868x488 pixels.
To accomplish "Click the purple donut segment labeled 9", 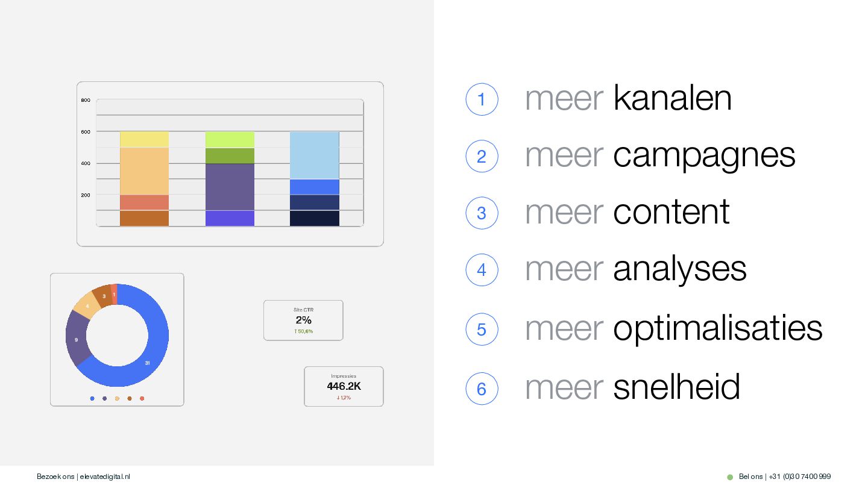I will point(77,339).
